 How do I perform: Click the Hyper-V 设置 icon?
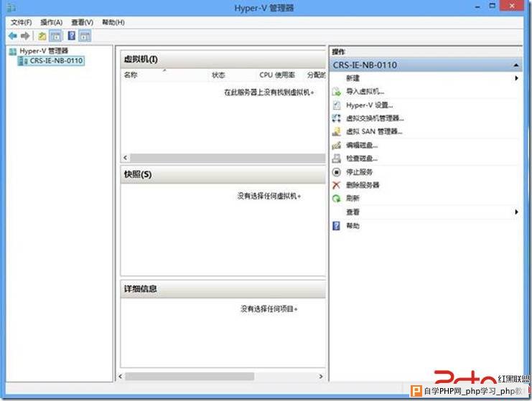[336, 105]
